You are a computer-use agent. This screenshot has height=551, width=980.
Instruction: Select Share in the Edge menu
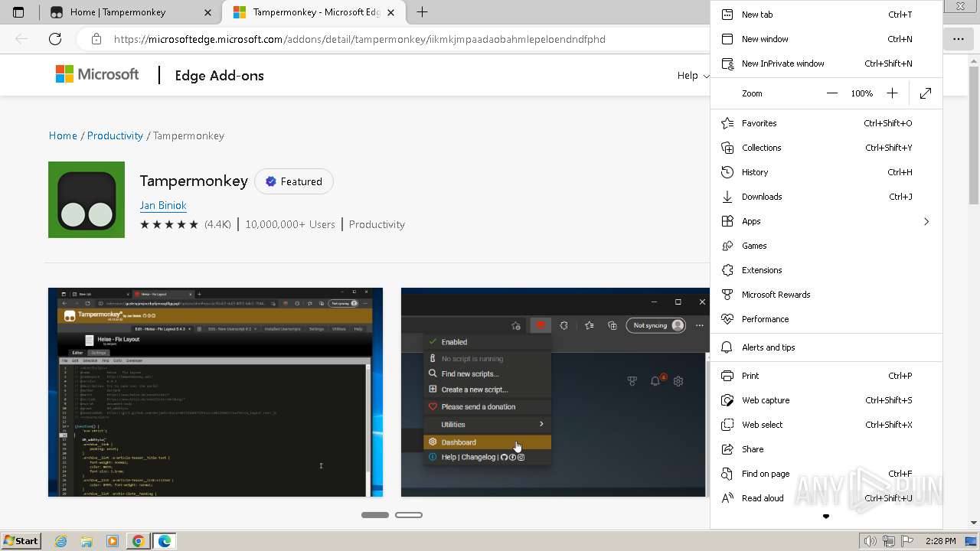826,449
